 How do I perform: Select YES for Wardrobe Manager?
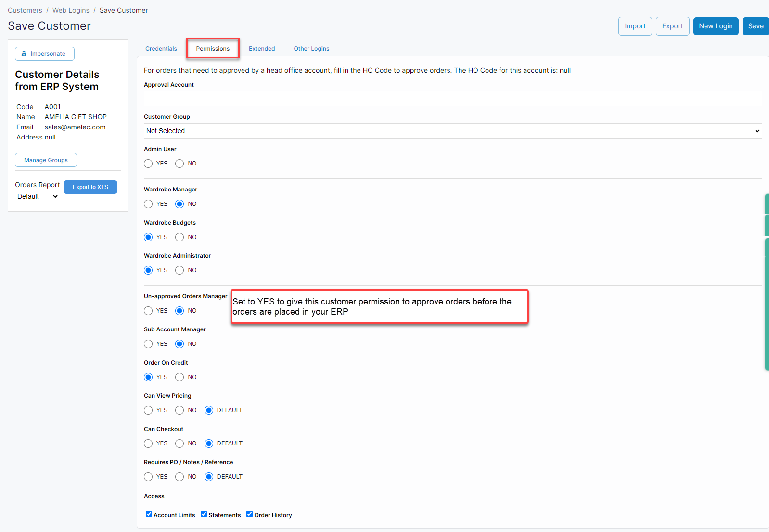148,204
